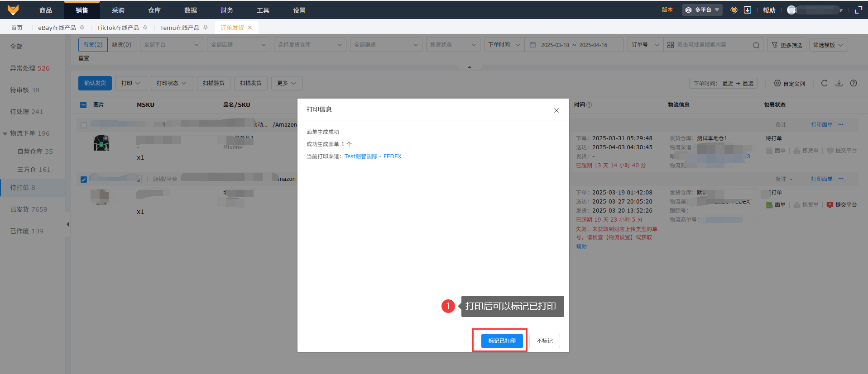Open the 筛选模板 dropdown

(x=828, y=45)
